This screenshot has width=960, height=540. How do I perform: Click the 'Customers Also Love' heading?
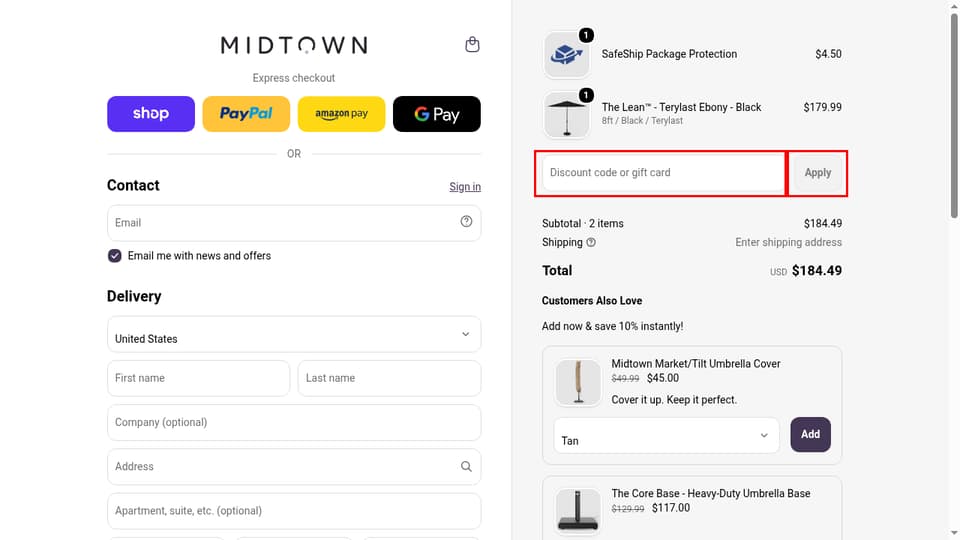592,301
